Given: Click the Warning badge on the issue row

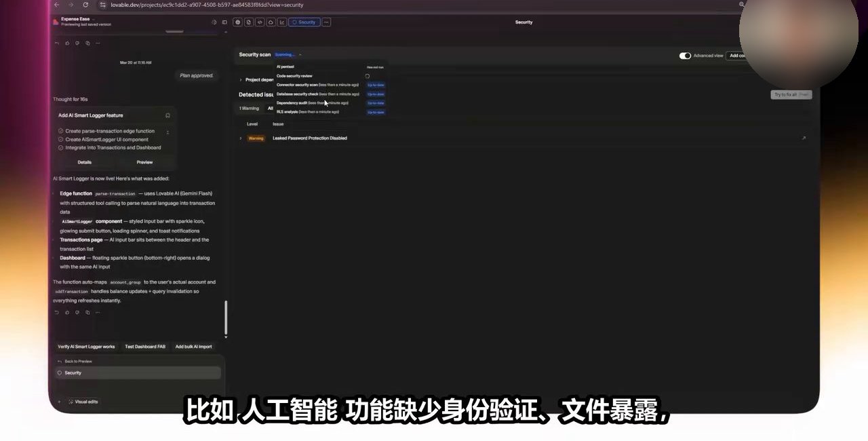Looking at the screenshot, I should pos(256,138).
